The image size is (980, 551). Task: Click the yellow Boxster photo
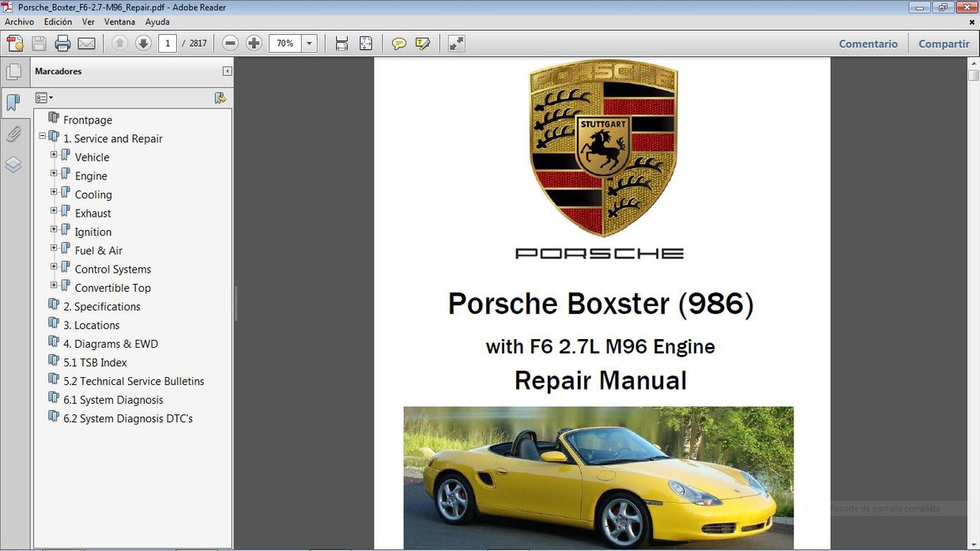tap(598, 477)
